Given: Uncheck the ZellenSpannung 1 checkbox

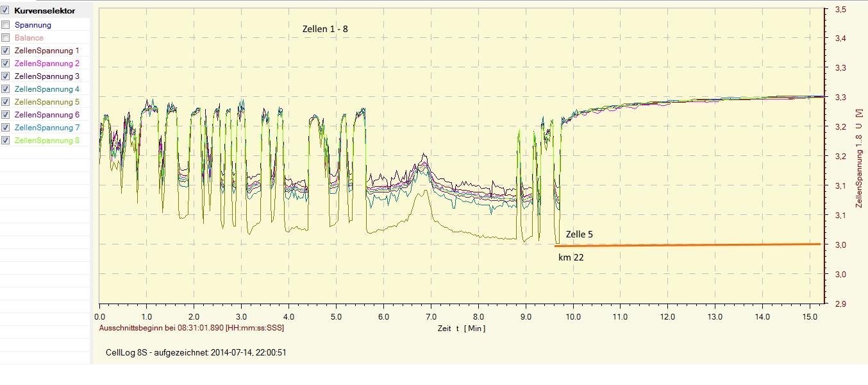Looking at the screenshot, I should (x=6, y=51).
